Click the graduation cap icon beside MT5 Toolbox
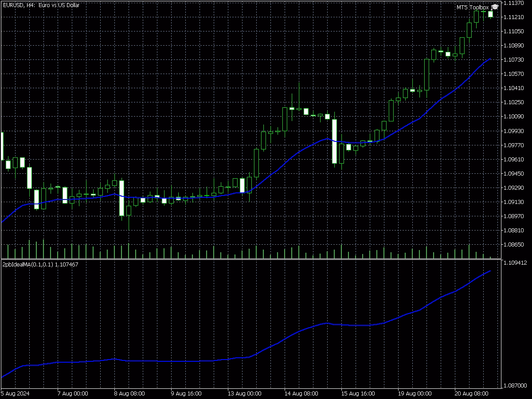The width and height of the screenshot is (532, 399). pos(495,7)
